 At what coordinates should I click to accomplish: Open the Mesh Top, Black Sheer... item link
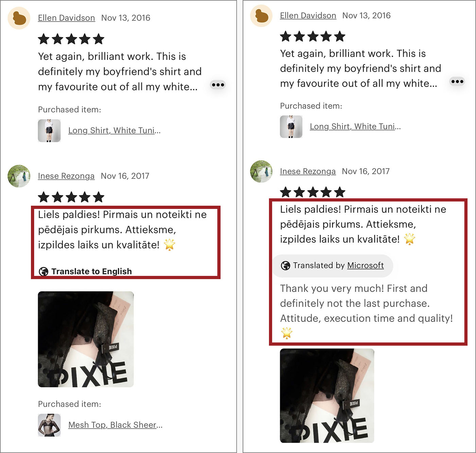(x=116, y=425)
